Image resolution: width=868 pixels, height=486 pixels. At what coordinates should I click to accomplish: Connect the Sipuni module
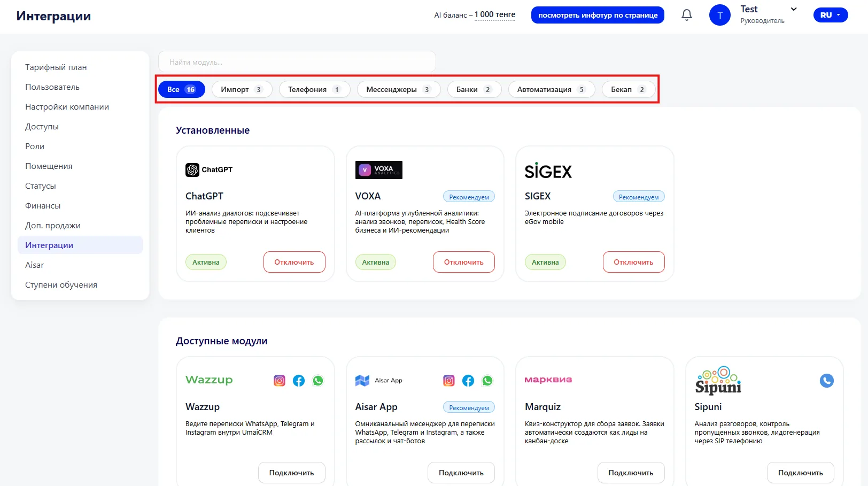(x=801, y=473)
